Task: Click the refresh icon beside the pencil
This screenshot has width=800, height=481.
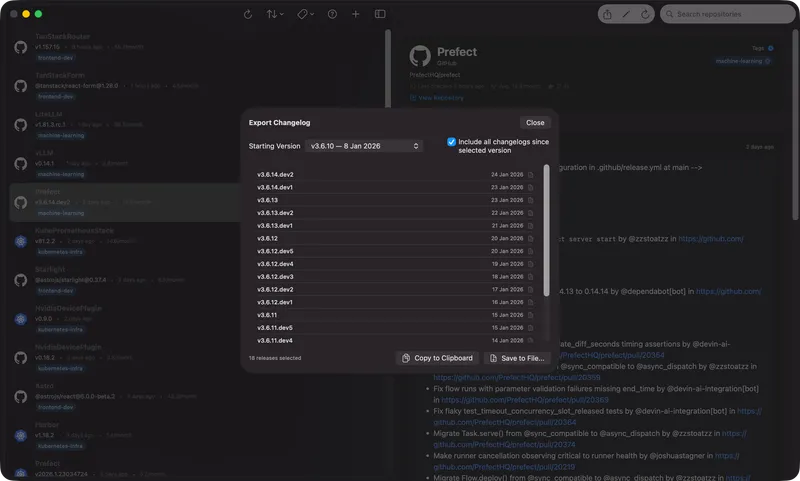Action: point(645,14)
